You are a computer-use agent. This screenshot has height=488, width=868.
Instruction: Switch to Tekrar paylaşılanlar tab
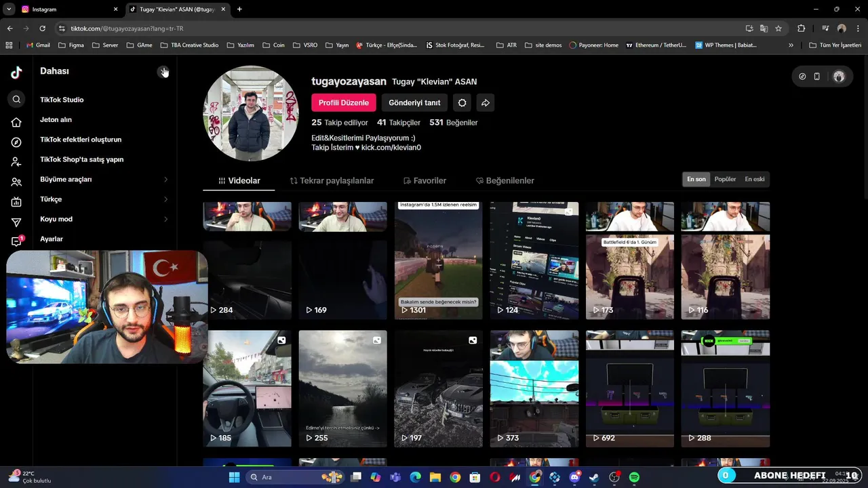coord(332,181)
